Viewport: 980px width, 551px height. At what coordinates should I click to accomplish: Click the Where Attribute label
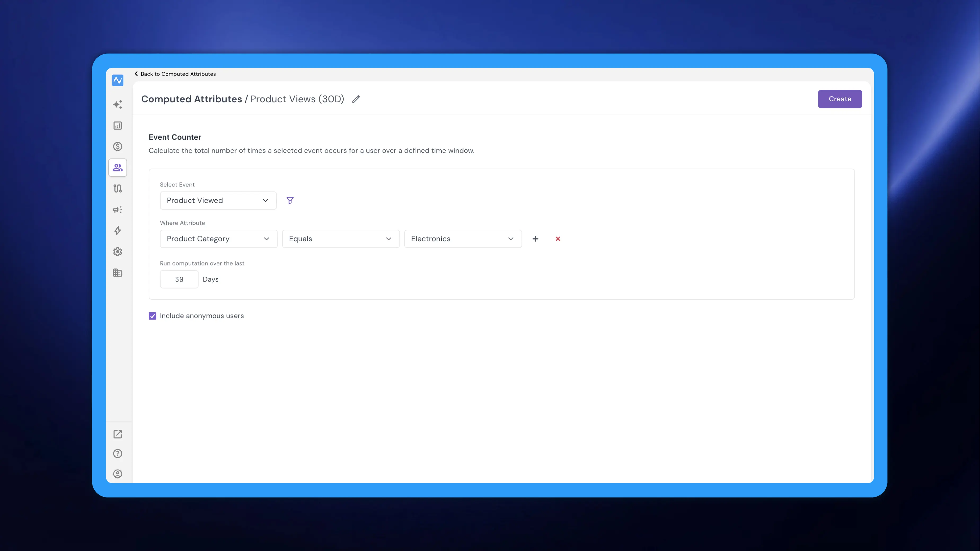[x=182, y=223]
